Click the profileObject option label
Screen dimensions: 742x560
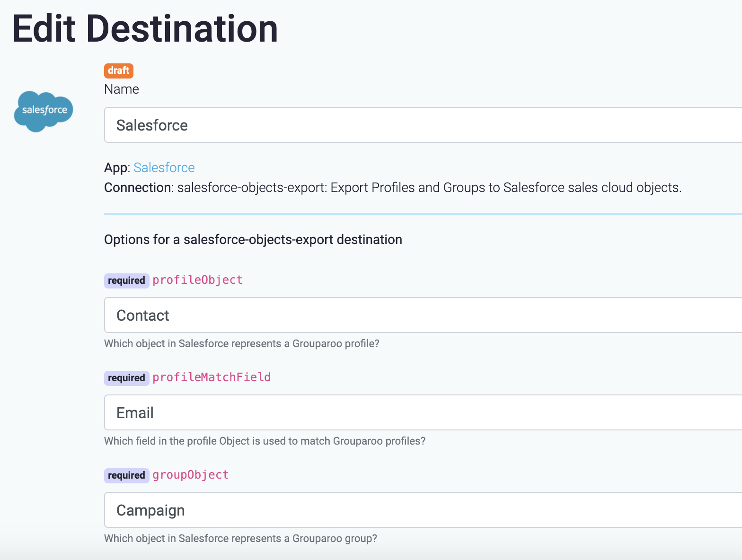click(x=198, y=280)
